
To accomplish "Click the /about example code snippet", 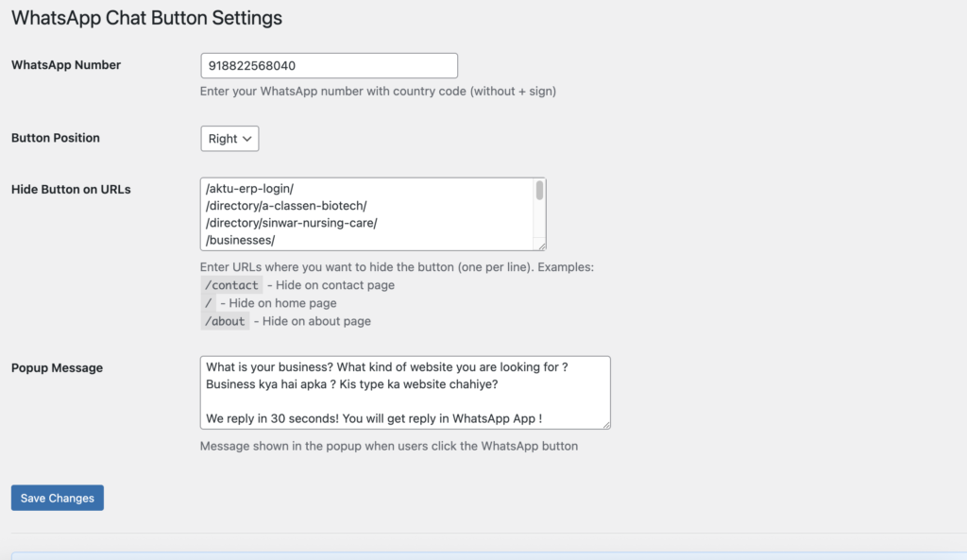I will (225, 321).
